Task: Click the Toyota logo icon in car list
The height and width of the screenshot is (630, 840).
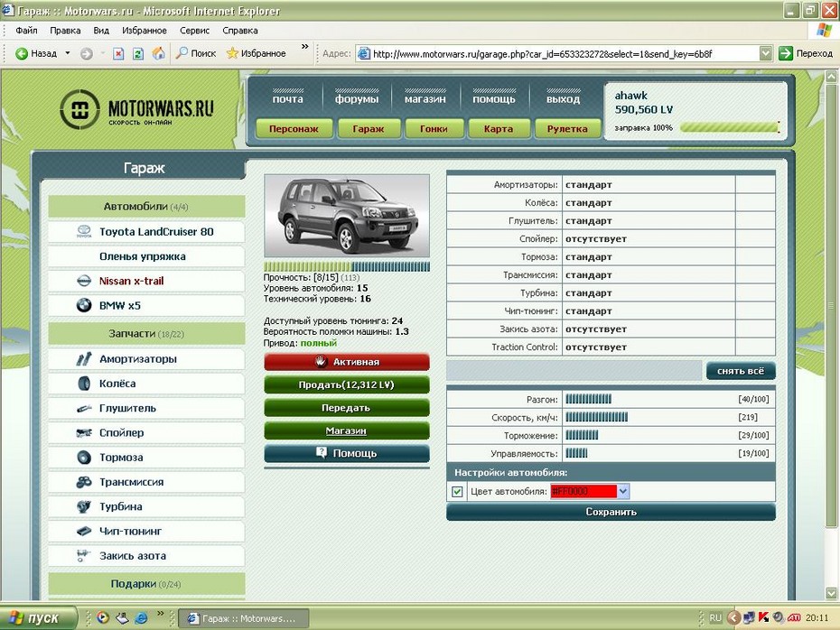Action: 84,232
